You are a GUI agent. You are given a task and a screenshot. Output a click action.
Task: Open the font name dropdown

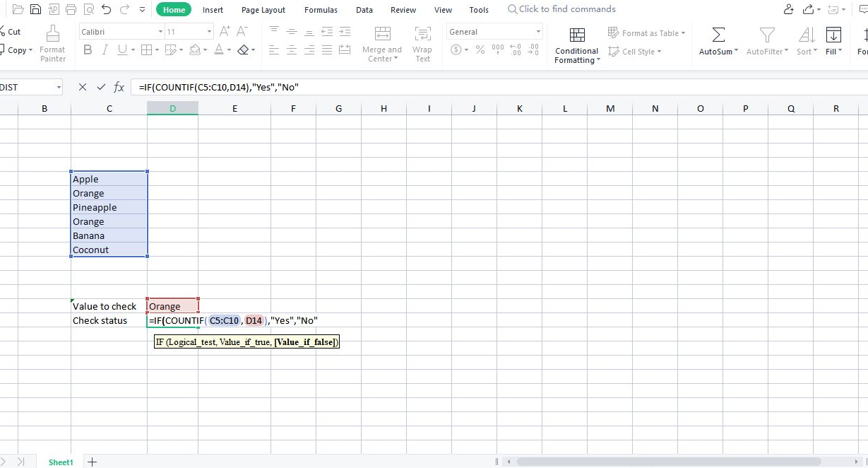[161, 31]
